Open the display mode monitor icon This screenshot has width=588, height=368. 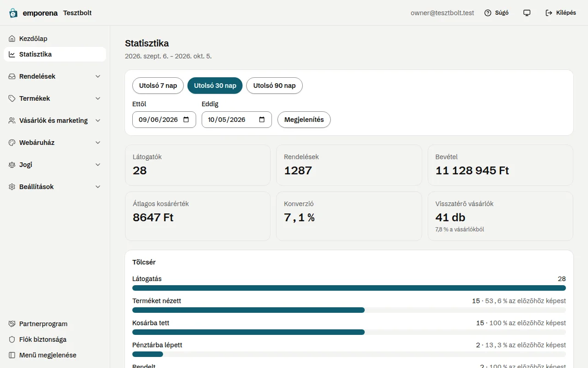(x=527, y=13)
